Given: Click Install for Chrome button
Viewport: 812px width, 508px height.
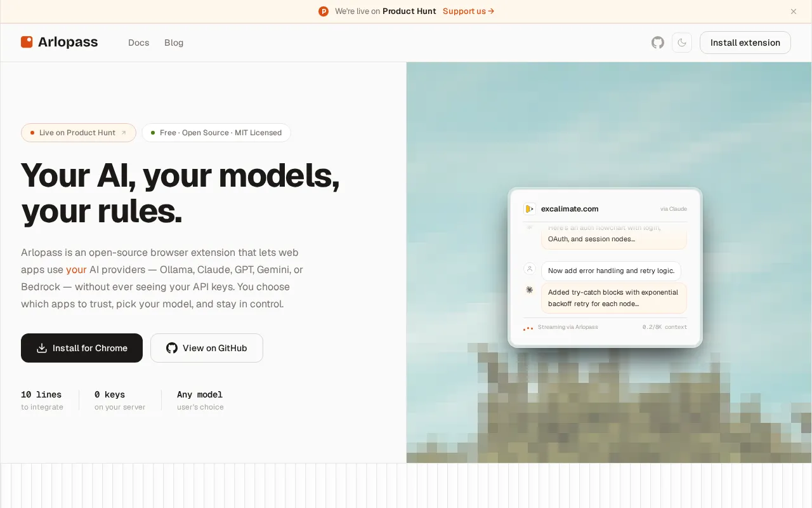Looking at the screenshot, I should pos(82,348).
